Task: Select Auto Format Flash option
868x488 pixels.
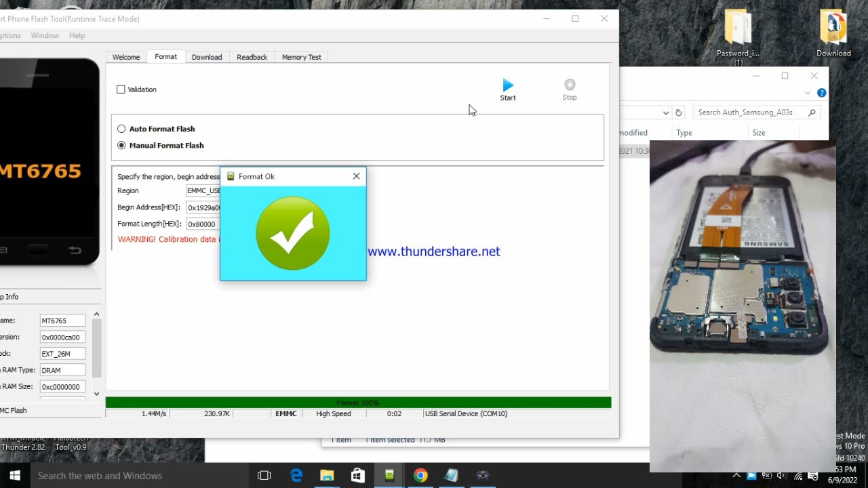Action: point(121,129)
